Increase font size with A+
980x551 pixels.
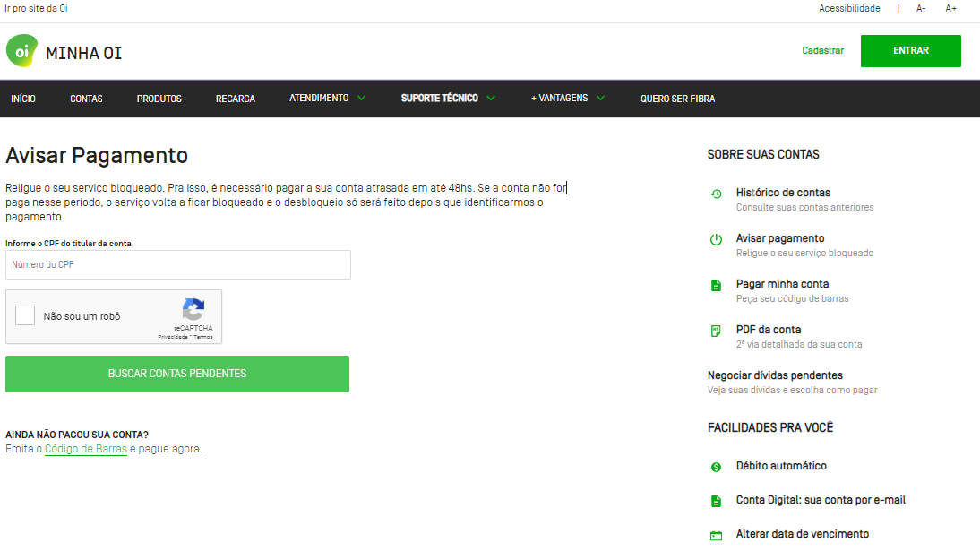(x=950, y=8)
